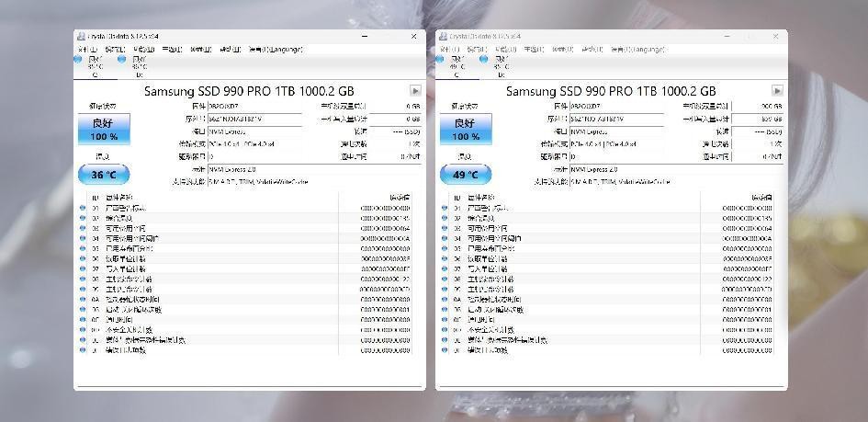This screenshot has height=422, width=868.
Task: Click status dot of attribute 01 in 36 °C window
Action: (x=83, y=208)
